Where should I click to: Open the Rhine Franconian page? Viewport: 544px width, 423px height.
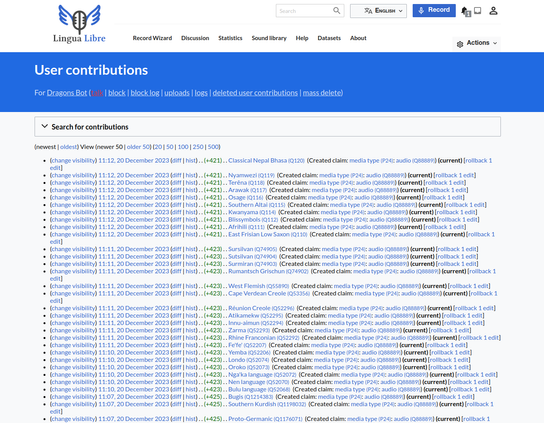click(x=264, y=338)
